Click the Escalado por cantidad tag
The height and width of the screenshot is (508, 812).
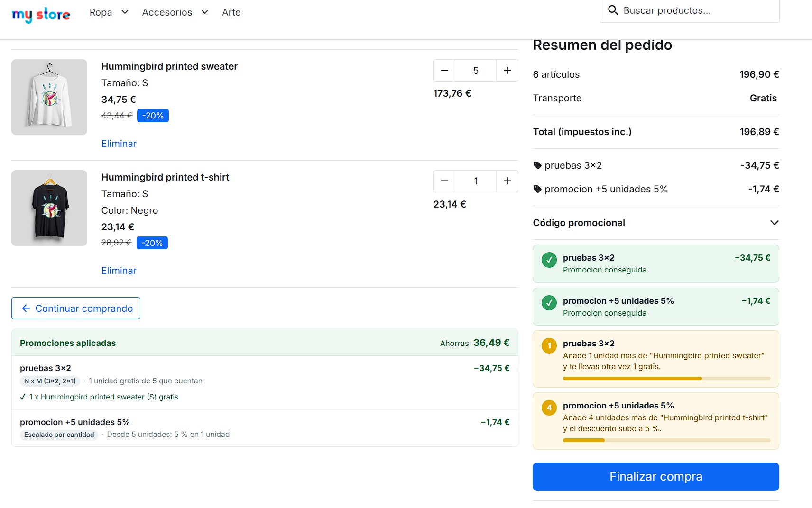point(59,435)
